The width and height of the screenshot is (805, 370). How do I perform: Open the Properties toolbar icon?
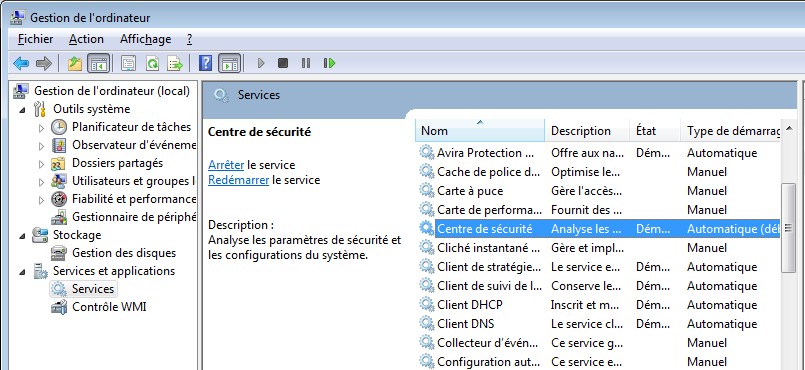[x=128, y=64]
